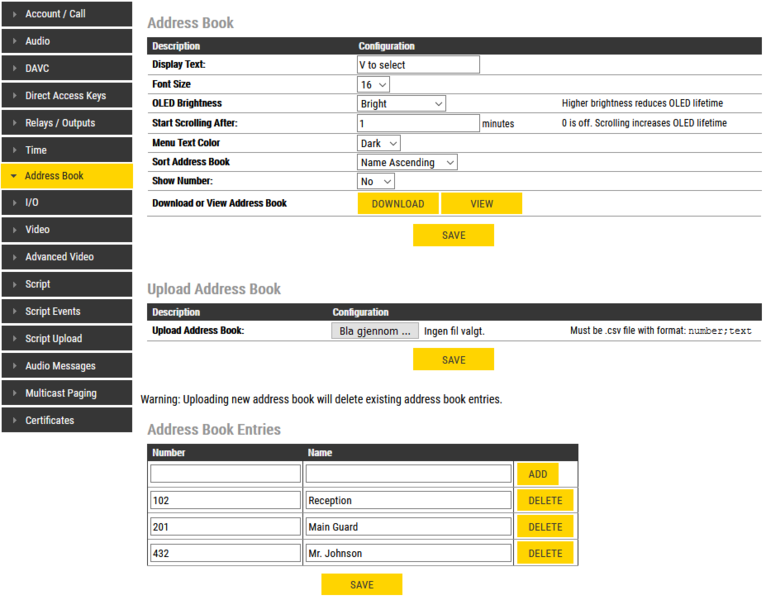Click the 'Ingen fil valgt.' text

point(454,331)
